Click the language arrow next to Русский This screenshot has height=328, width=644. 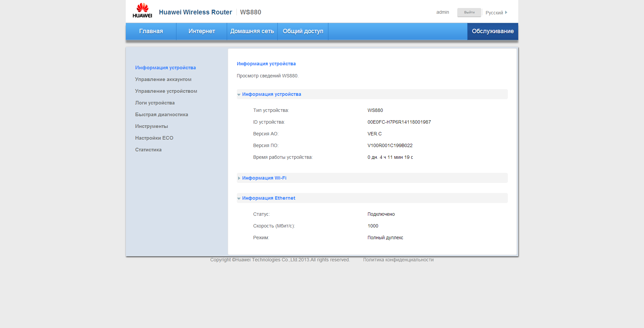point(506,12)
